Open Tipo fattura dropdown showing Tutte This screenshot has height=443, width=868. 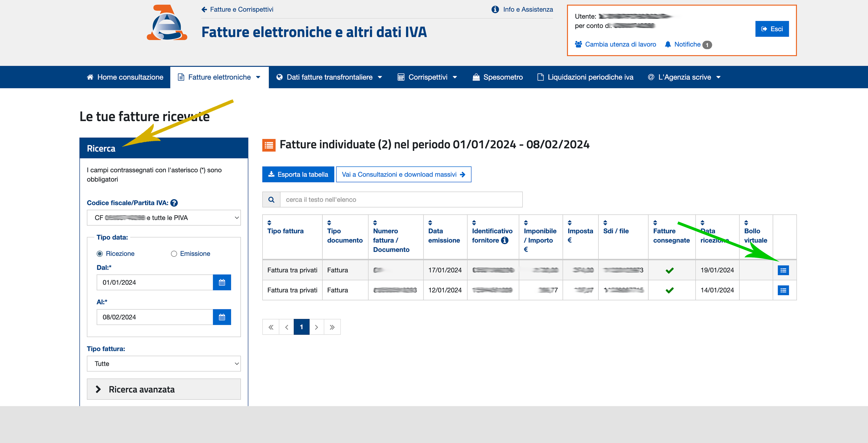[164, 364]
